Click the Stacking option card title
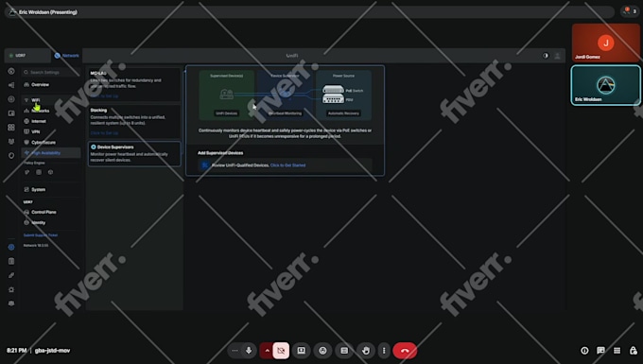Viewport: 643px width, 364px height. point(98,111)
